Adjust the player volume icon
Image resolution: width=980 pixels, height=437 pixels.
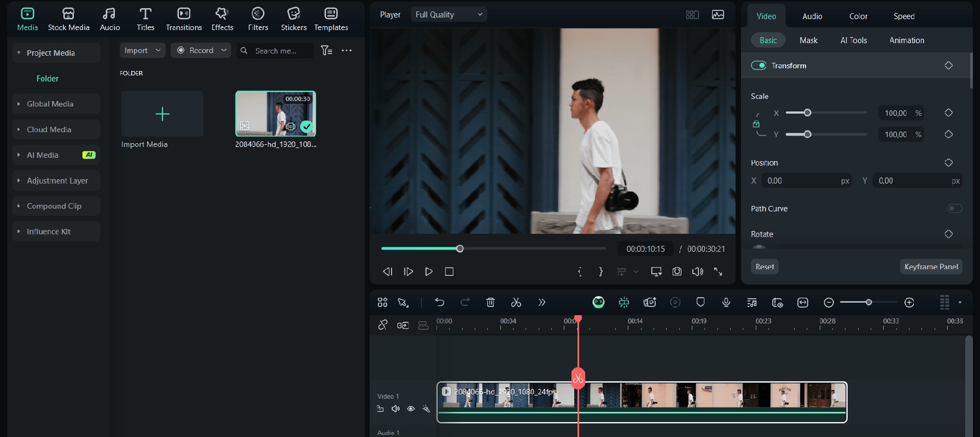(x=698, y=271)
